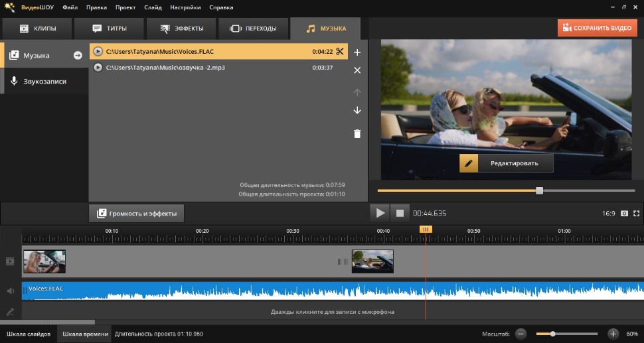Open Громкость и эффекты settings
This screenshot has height=343, width=644.
pos(137,214)
